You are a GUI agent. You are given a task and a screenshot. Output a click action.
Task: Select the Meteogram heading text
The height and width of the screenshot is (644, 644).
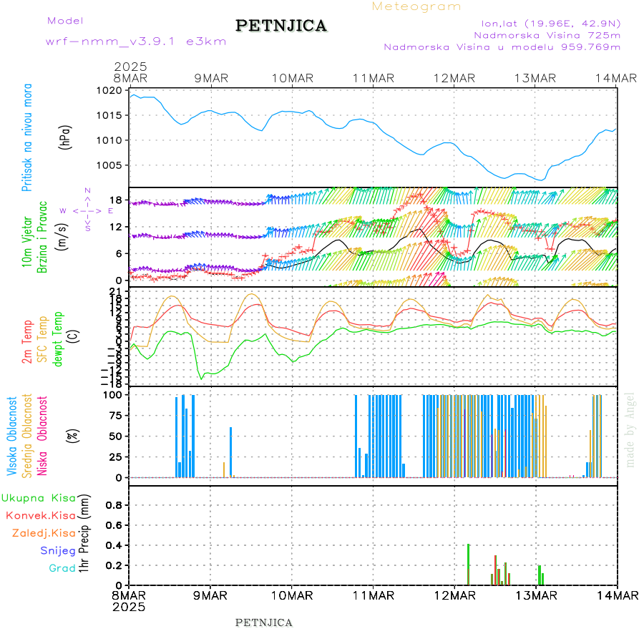coord(416,6)
